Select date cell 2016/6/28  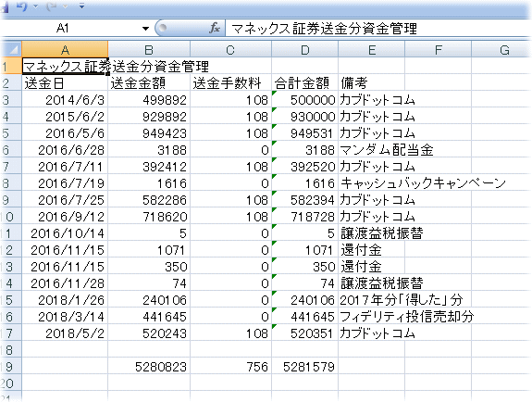65,149
